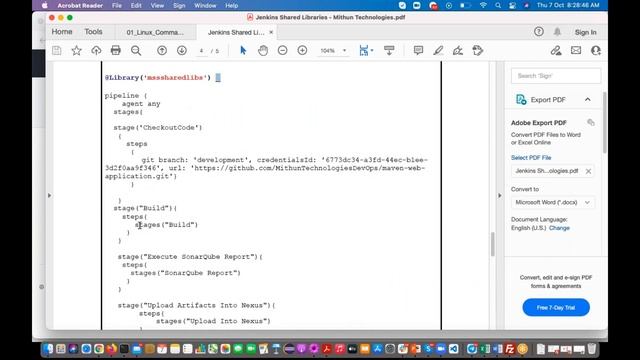Open the Trash in the Dock
Image resolution: width=640 pixels, height=360 pixels.
tap(591, 349)
